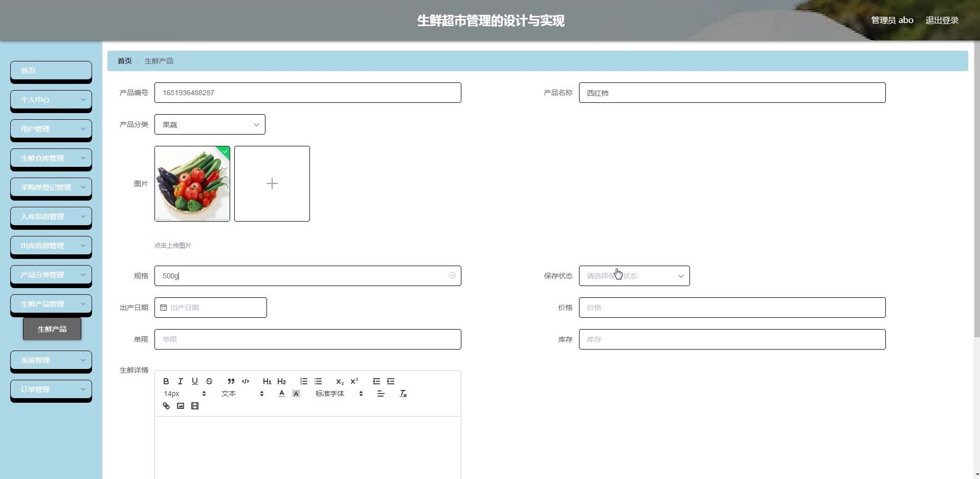Click 首页 breadcrumb link
Screen dimensions: 980x479
click(x=125, y=61)
